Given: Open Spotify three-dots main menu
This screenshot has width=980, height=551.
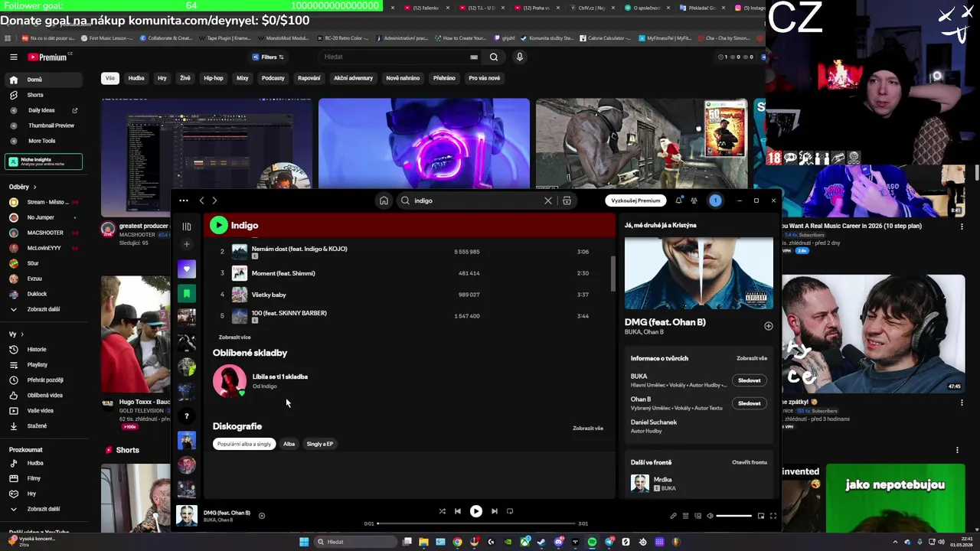Looking at the screenshot, I should [x=184, y=201].
